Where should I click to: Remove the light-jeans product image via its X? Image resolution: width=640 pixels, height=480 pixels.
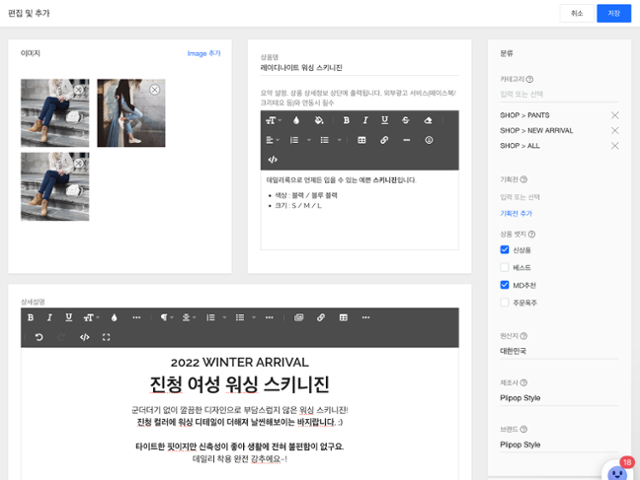(154, 90)
